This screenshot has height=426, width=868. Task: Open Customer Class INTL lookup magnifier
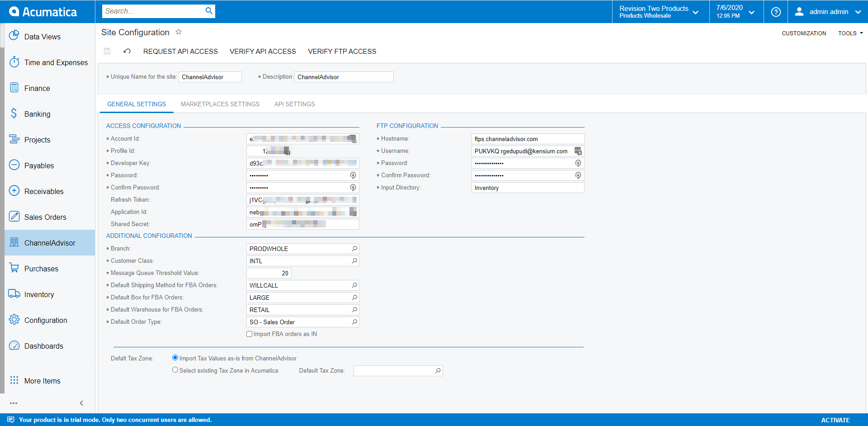coord(354,261)
